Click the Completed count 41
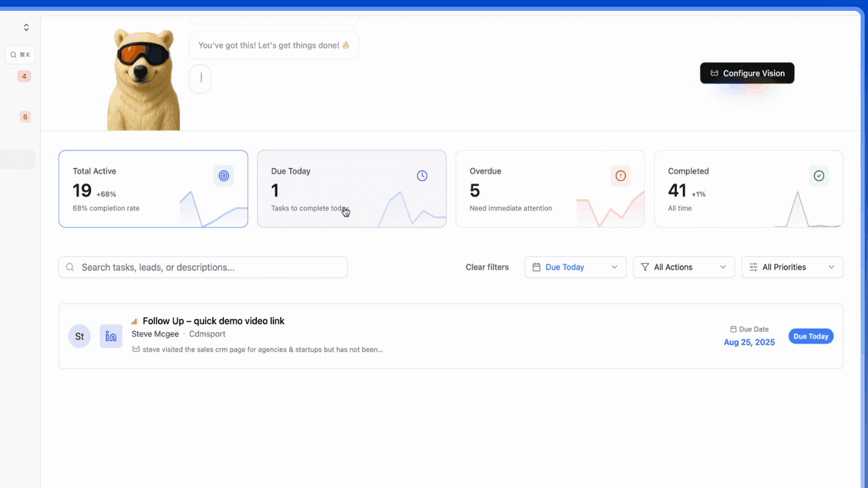The image size is (868, 488). tap(677, 191)
